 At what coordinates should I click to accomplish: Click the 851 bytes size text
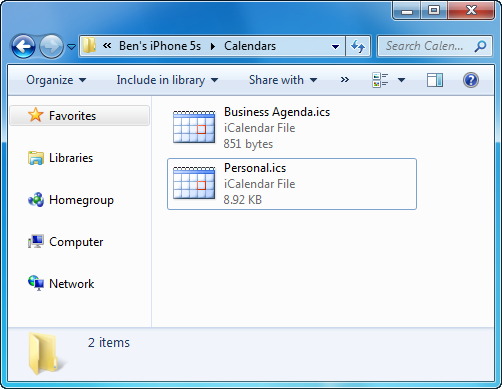248,144
